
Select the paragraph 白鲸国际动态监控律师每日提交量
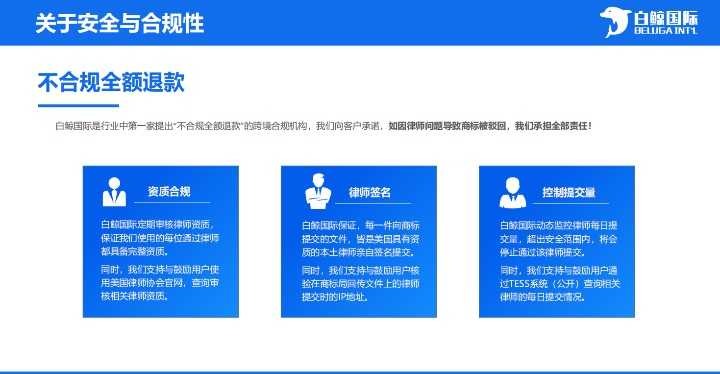pyautogui.click(x=559, y=238)
